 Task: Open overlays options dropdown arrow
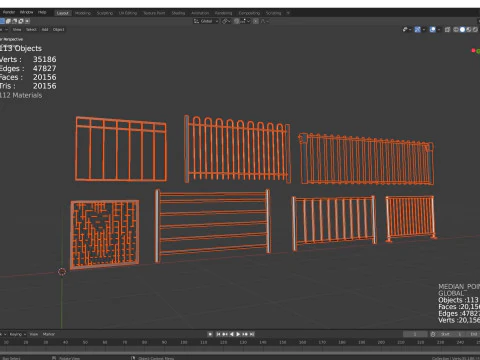pos(439,30)
